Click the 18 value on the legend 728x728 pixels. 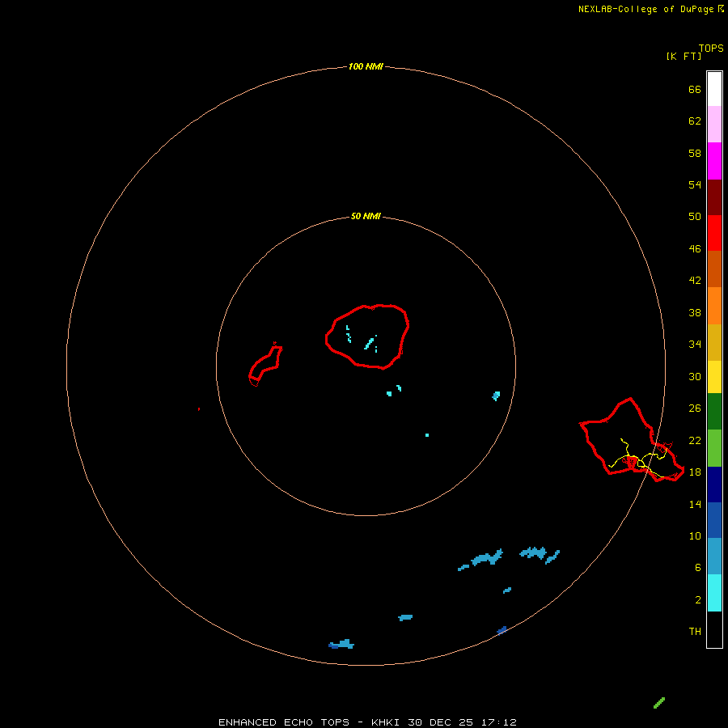tap(695, 472)
